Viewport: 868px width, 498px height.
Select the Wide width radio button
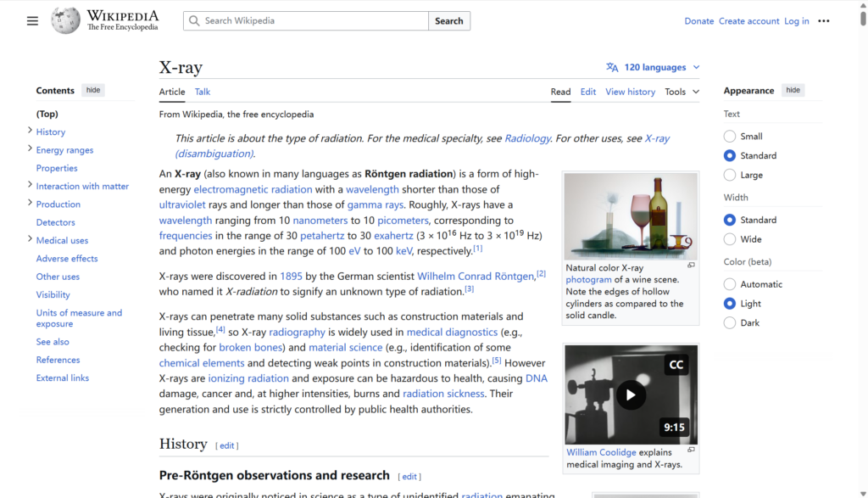(730, 239)
